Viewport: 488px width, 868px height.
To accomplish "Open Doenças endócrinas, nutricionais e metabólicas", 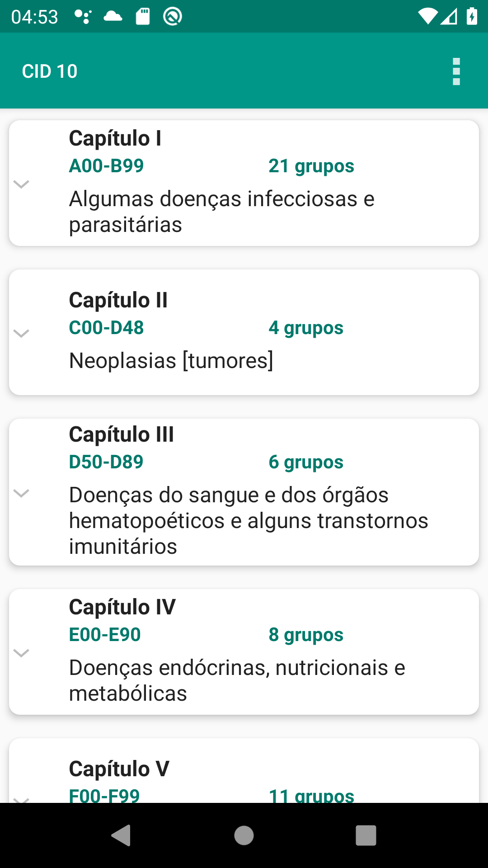I will click(x=237, y=680).
